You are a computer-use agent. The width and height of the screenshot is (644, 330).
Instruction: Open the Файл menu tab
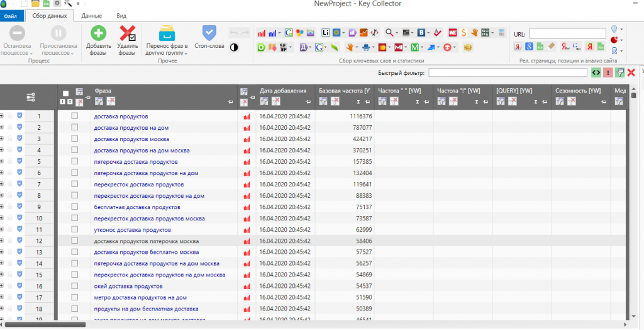(11, 15)
